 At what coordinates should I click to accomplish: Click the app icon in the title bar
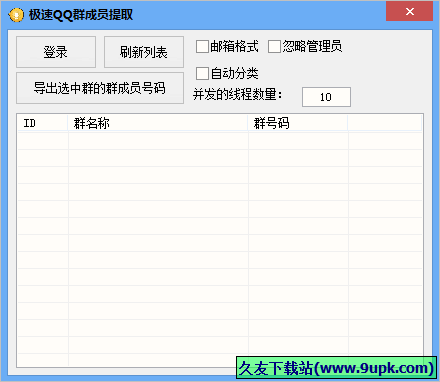point(16,15)
